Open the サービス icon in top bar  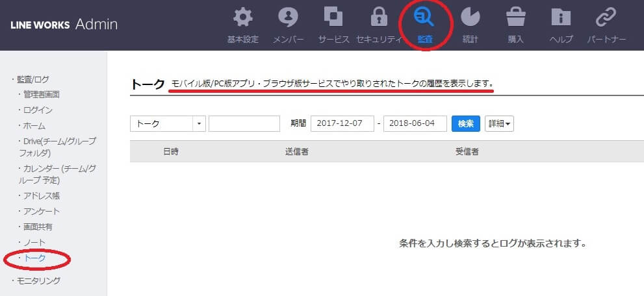tap(333, 18)
